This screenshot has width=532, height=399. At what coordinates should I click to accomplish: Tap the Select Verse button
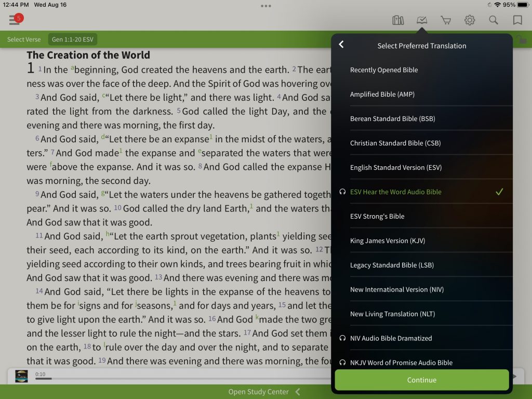coord(24,39)
